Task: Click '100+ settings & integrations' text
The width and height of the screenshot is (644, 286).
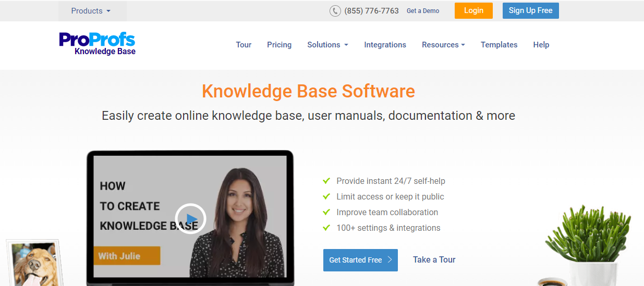Action: [x=388, y=228]
